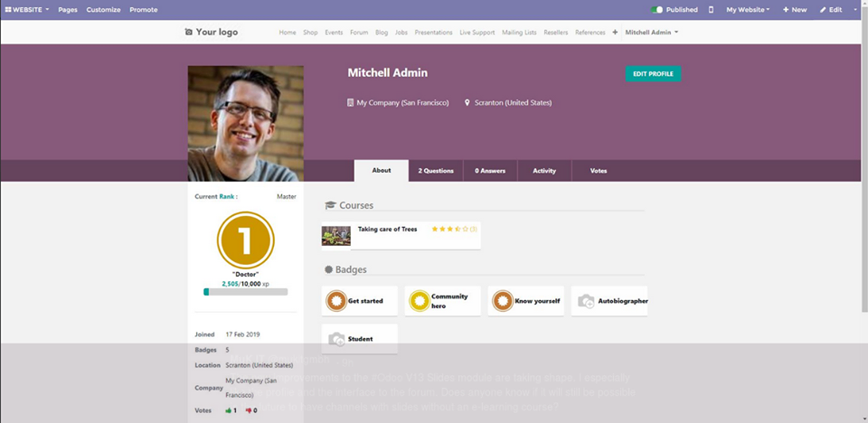868x423 pixels.
Task: Click the Badges section dot icon
Action: (x=329, y=269)
